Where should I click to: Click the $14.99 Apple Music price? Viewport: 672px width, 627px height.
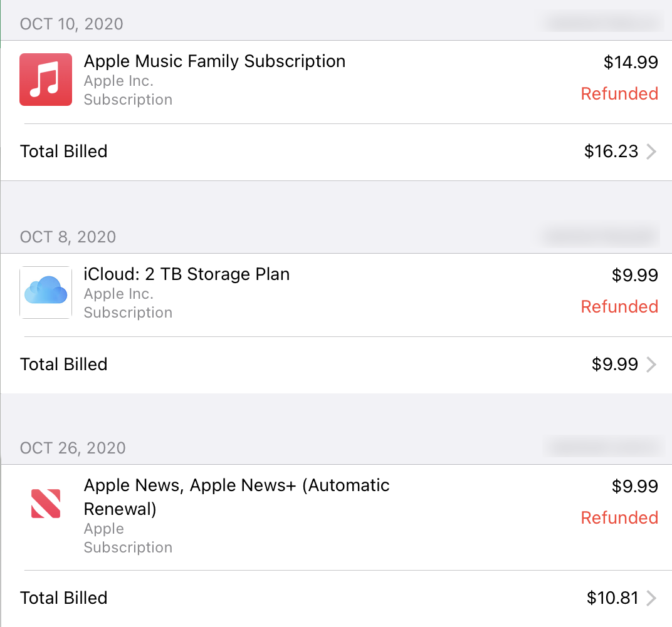[631, 62]
